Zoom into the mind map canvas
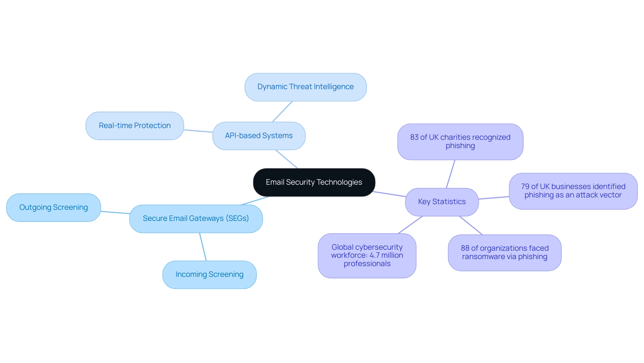 tap(322, 181)
